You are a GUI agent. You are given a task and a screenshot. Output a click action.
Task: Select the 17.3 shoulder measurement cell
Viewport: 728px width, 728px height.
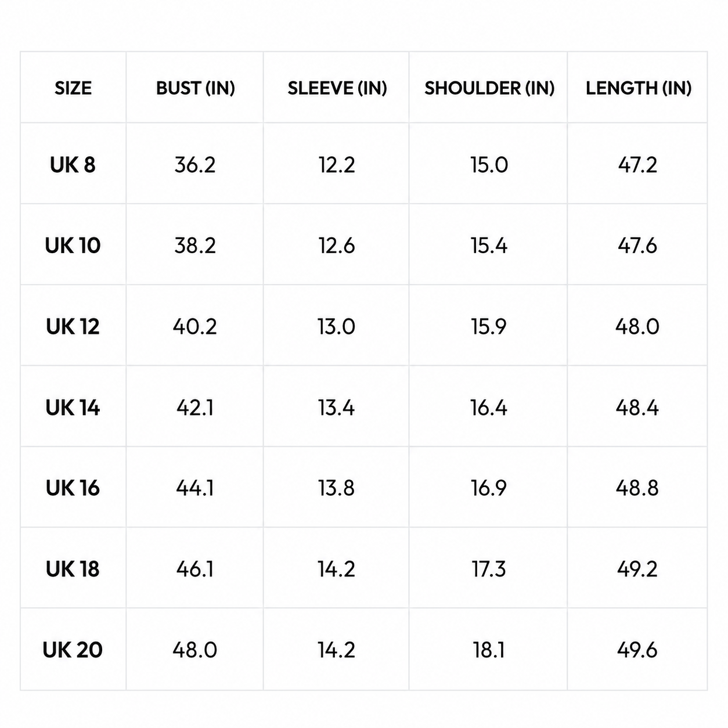click(489, 569)
